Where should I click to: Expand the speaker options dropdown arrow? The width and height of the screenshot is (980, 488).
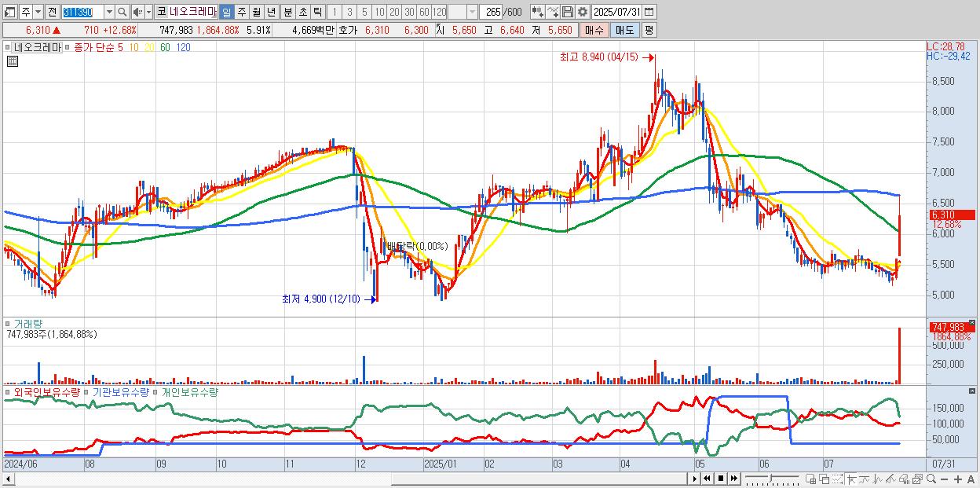pyautogui.click(x=148, y=12)
